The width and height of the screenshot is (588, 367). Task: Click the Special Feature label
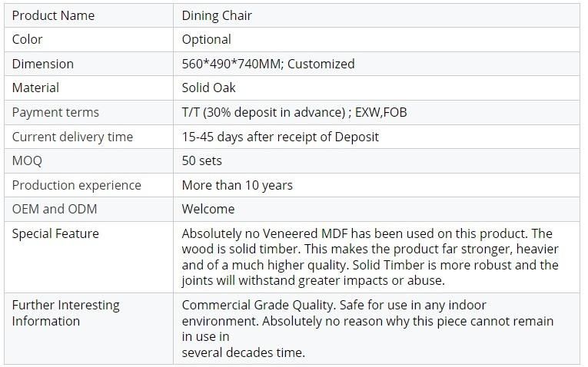tap(55, 233)
